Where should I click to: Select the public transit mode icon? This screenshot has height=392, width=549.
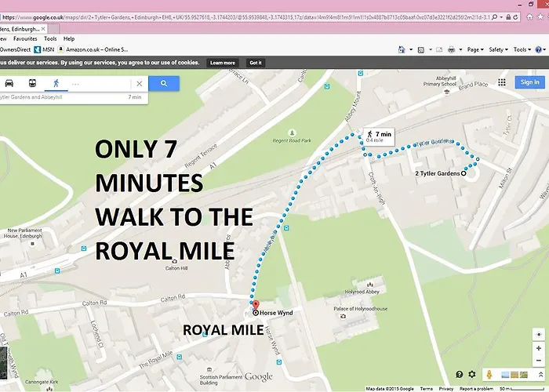[31, 83]
